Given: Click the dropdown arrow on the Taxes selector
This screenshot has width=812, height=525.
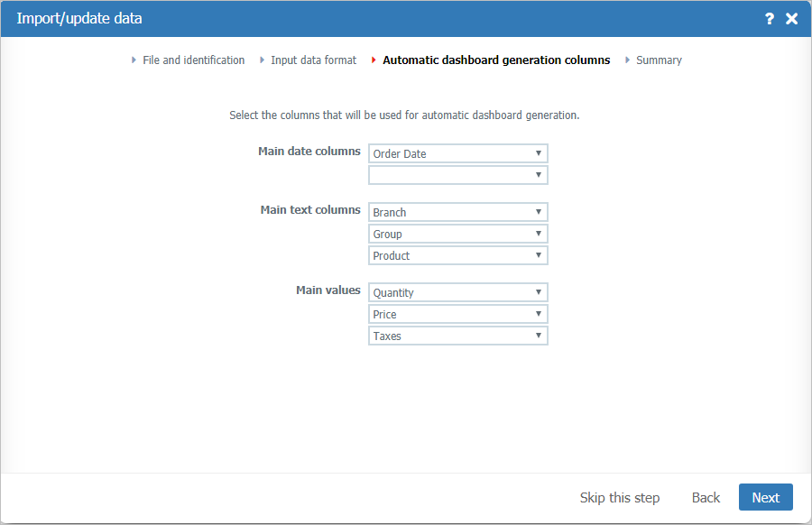Looking at the screenshot, I should tap(539, 336).
